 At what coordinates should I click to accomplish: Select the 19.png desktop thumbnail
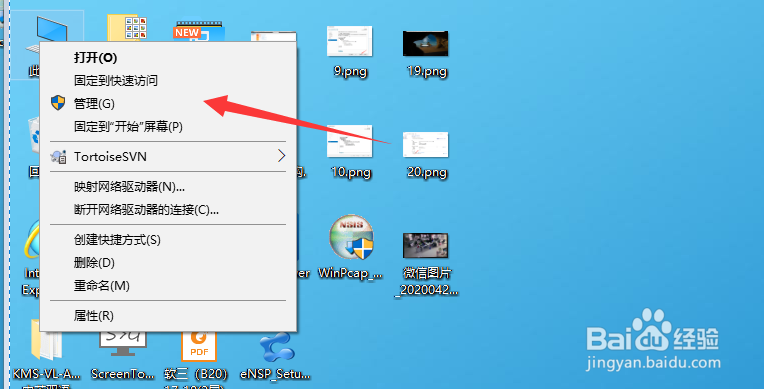(425, 43)
